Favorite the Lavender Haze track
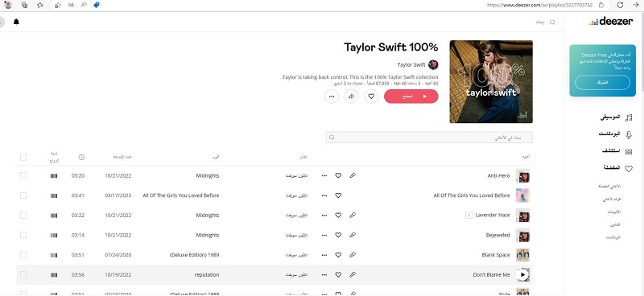644x296 pixels. pyautogui.click(x=338, y=215)
